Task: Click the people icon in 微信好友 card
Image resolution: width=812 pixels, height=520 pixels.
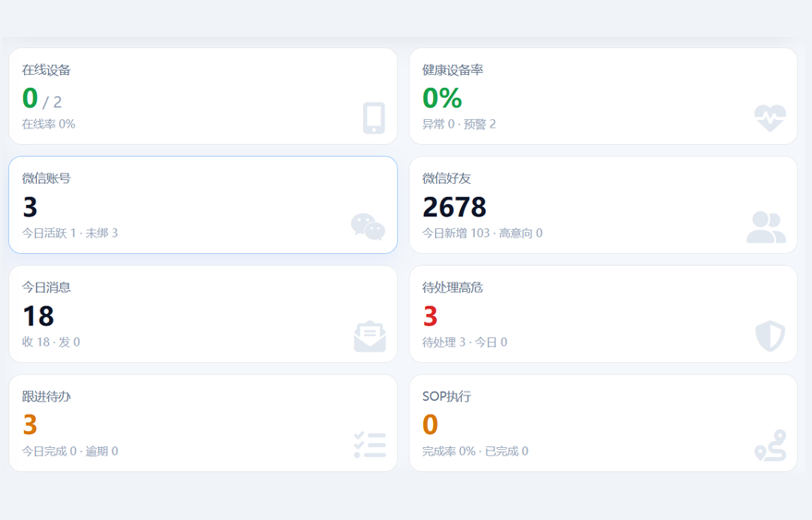Action: (767, 227)
